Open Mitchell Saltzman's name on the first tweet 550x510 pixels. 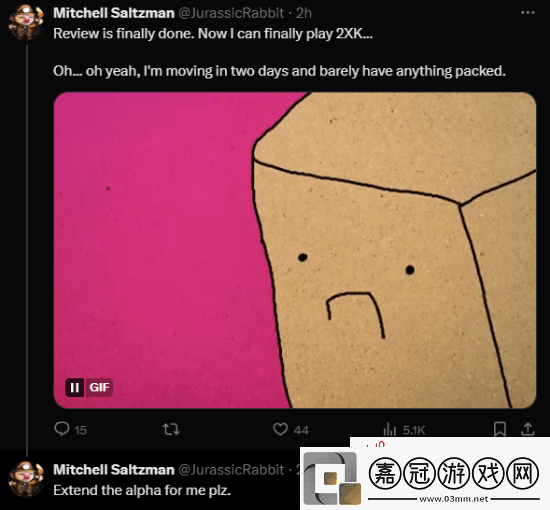(114, 13)
